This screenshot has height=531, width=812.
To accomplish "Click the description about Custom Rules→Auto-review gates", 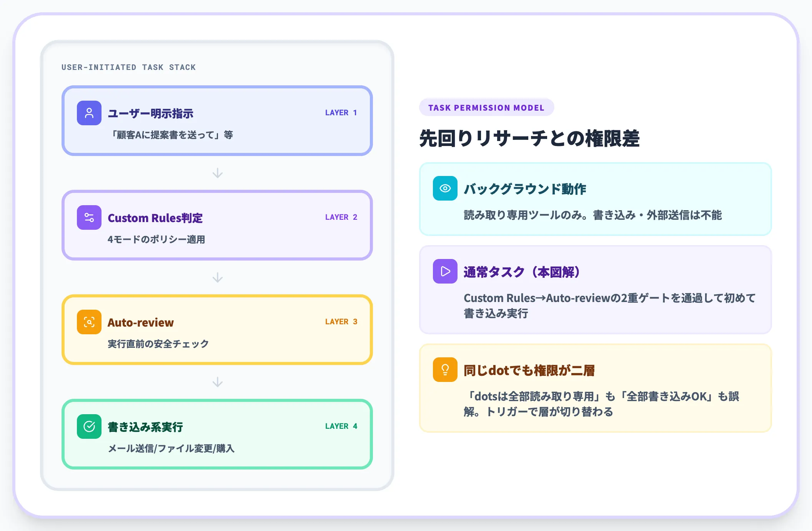I will click(610, 305).
